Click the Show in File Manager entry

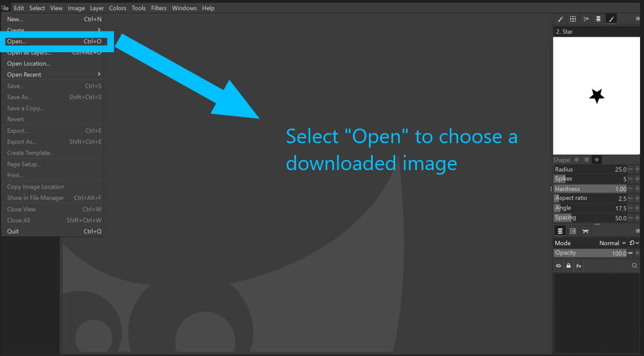pos(53,198)
